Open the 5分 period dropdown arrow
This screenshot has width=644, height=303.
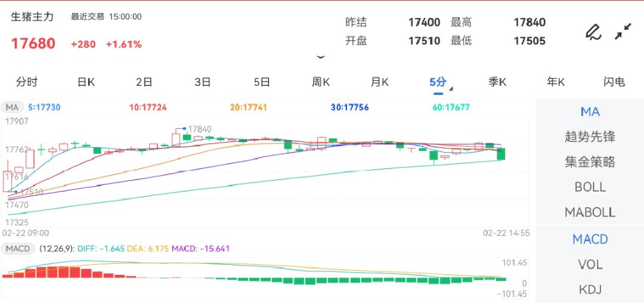pos(451,89)
